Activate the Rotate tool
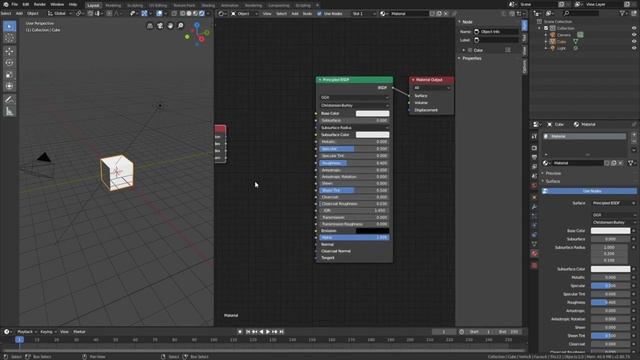 click(9, 63)
